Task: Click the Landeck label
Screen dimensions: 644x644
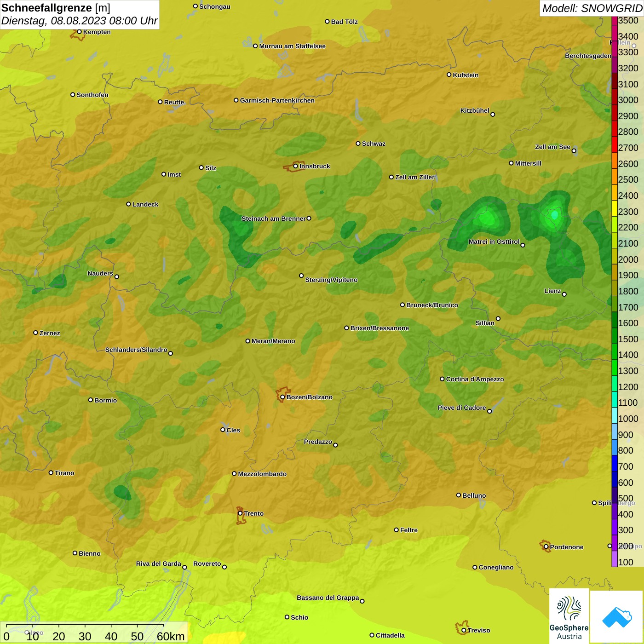Action: tap(145, 204)
